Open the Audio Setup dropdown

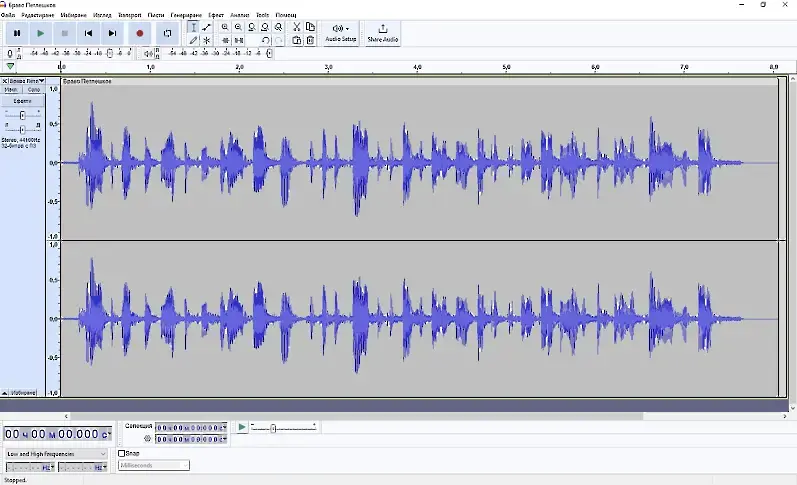click(341, 34)
